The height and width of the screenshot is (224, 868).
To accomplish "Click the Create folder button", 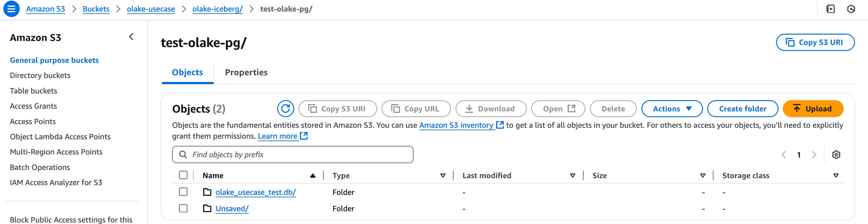I will point(742,109).
